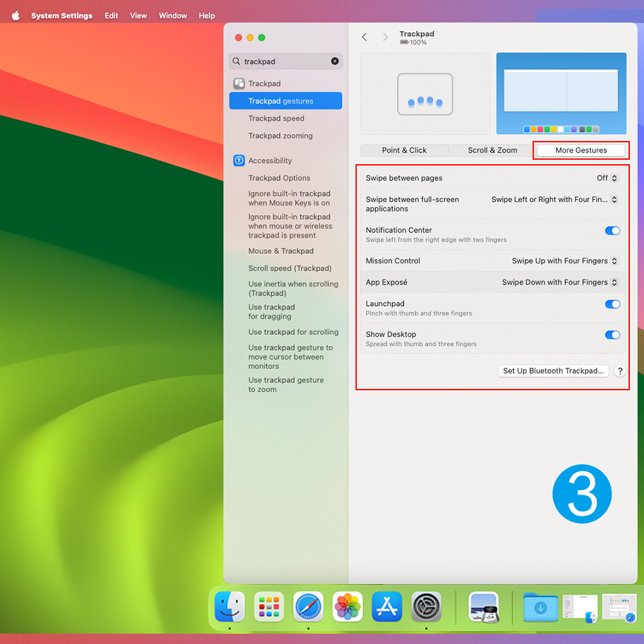Open Finder from the dock
Screen dimensions: 644x644
(230, 607)
